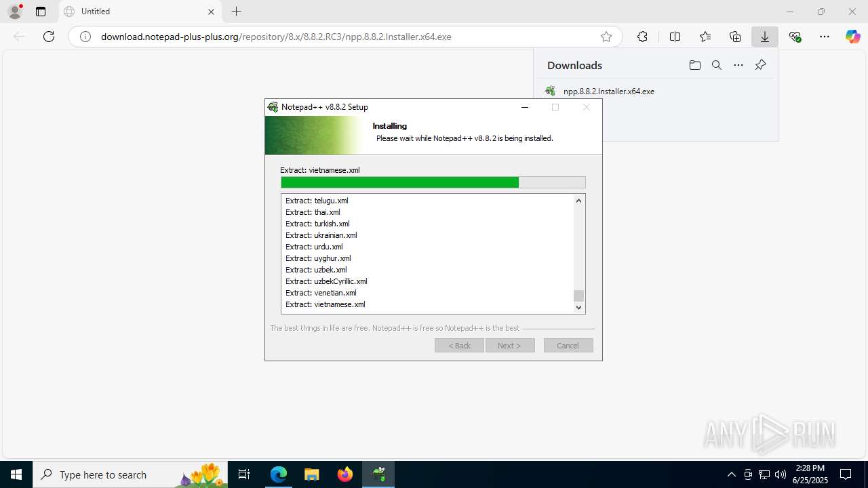The height and width of the screenshot is (488, 868).
Task: Click the installation progress bar
Action: [x=433, y=182]
